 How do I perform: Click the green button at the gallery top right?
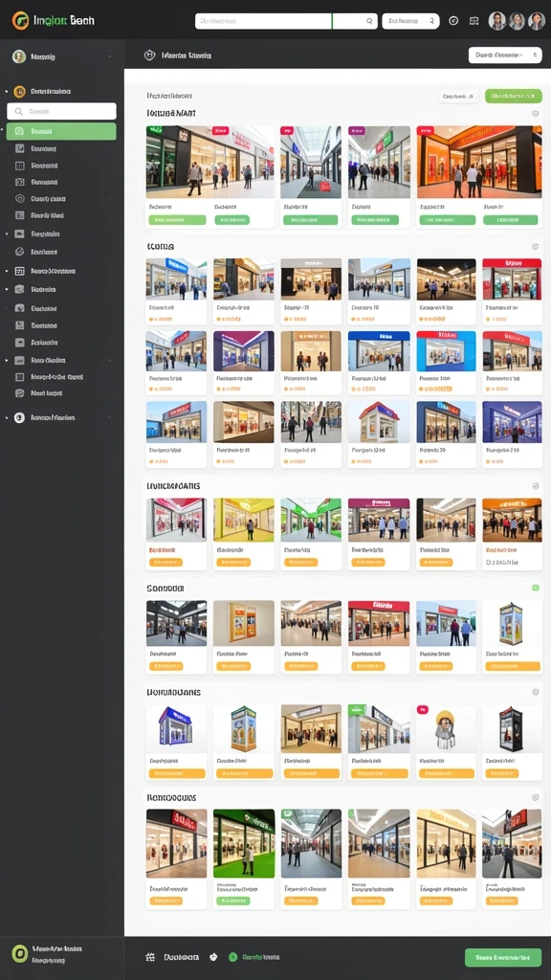pos(513,97)
